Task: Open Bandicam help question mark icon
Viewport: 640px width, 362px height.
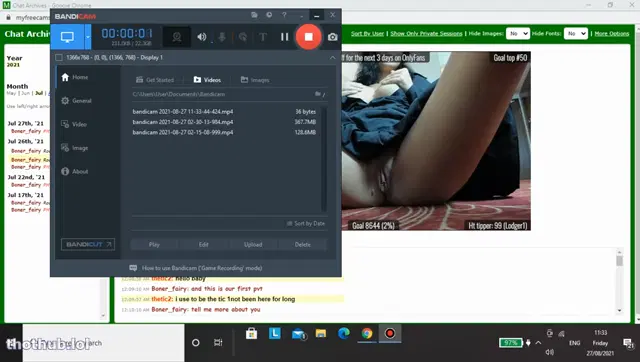Action: (x=284, y=15)
